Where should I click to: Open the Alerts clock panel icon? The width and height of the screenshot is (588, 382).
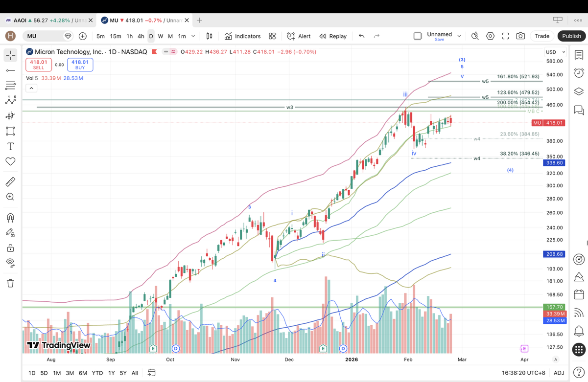click(x=579, y=73)
